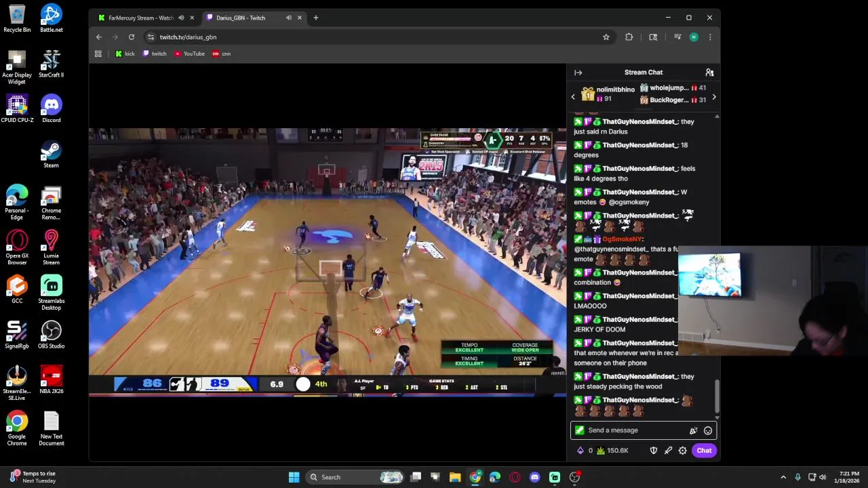Click the chat scrollbar
This screenshot has width=868, height=488.
tap(717, 395)
